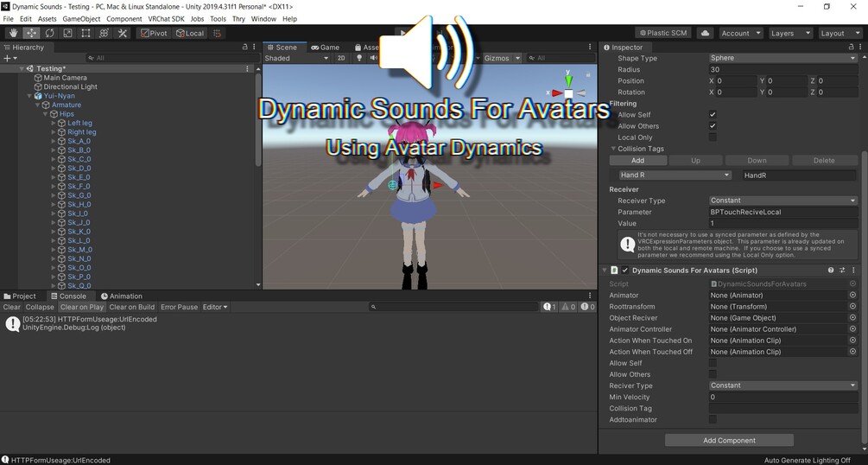Screen dimensions: 868x465
Task: Lock the Hierarchy panel
Action: click(x=245, y=48)
